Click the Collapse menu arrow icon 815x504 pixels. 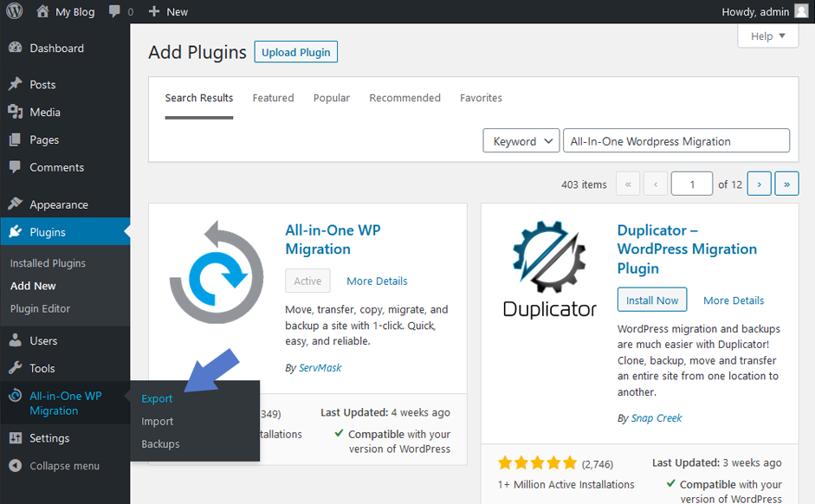(15, 465)
